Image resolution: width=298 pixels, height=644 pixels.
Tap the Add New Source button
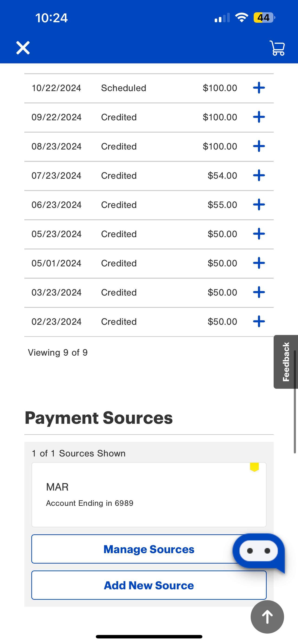click(x=149, y=585)
